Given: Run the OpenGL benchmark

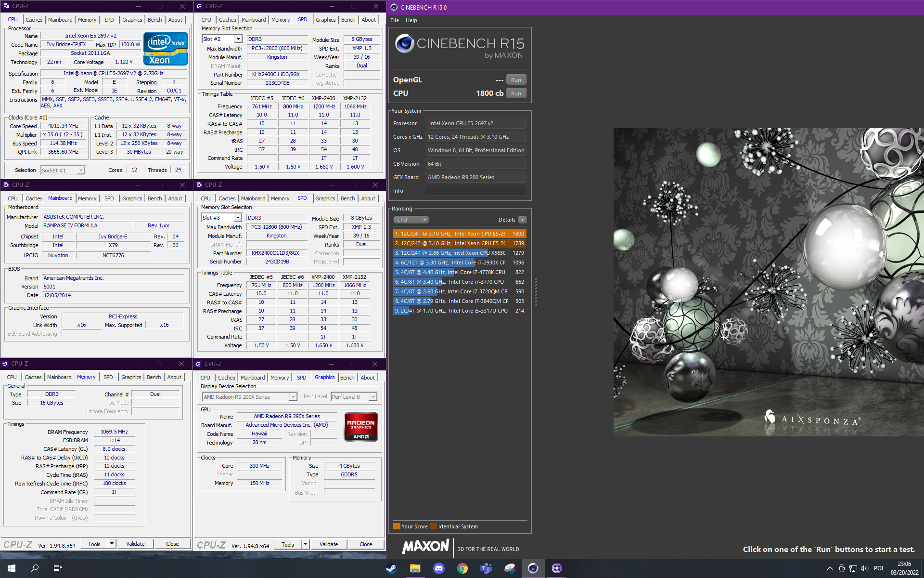Looking at the screenshot, I should (x=516, y=80).
